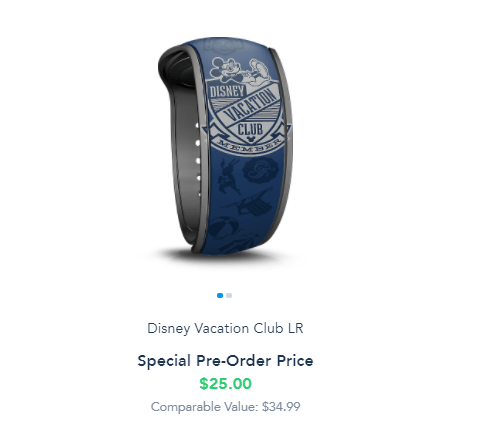Viewport: 481px width, 446px height.
Task: Click the Special Pre-Order Price heading
Action: (x=225, y=361)
